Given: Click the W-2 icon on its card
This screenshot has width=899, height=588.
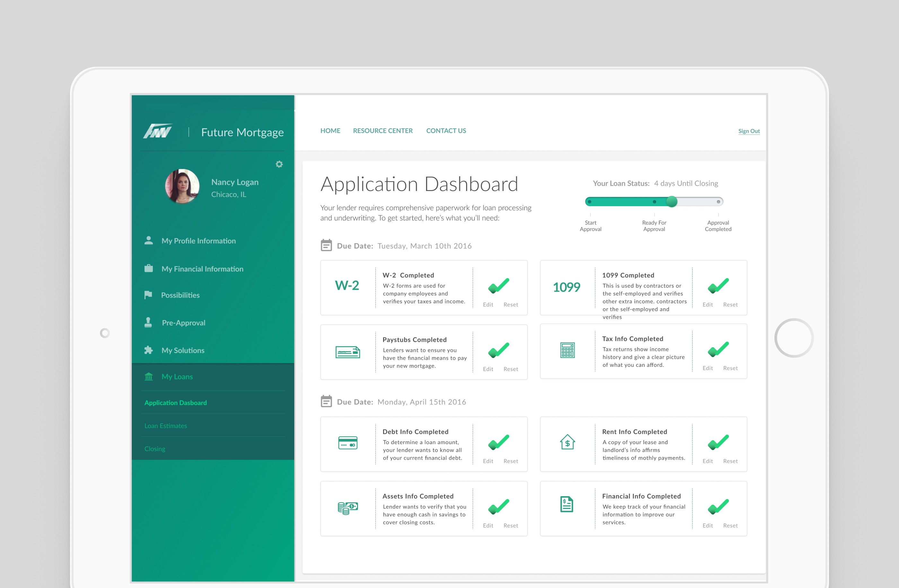Looking at the screenshot, I should tap(346, 286).
